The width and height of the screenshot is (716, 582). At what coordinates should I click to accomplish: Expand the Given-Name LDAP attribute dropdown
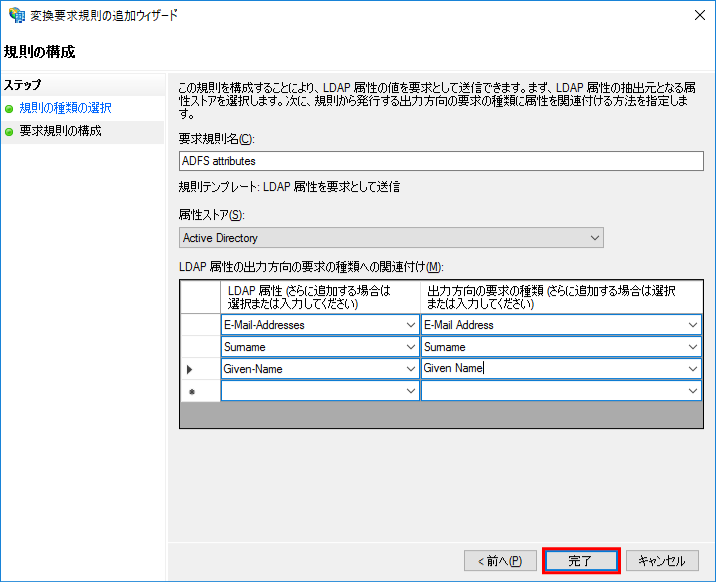tap(411, 369)
